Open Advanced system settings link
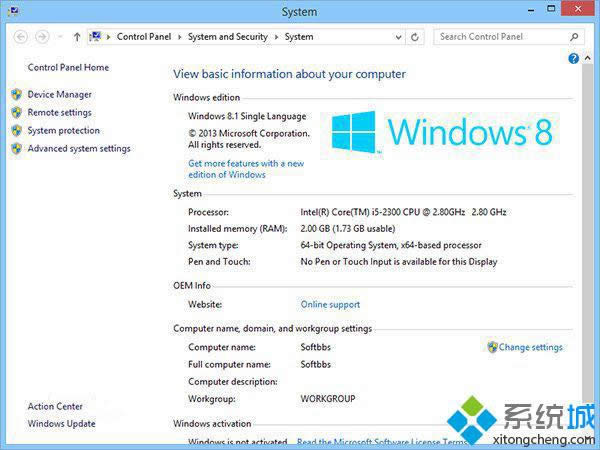The height and width of the screenshot is (450, 600). 79,148
